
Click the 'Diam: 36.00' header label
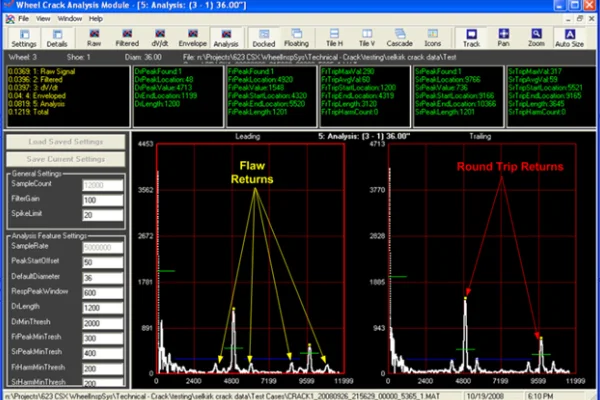click(143, 57)
